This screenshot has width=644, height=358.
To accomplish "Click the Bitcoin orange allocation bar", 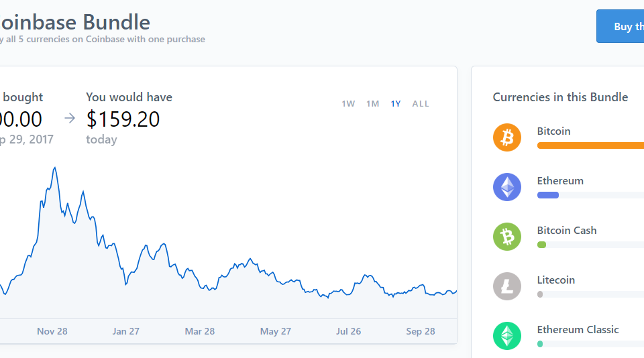I will coord(590,145).
